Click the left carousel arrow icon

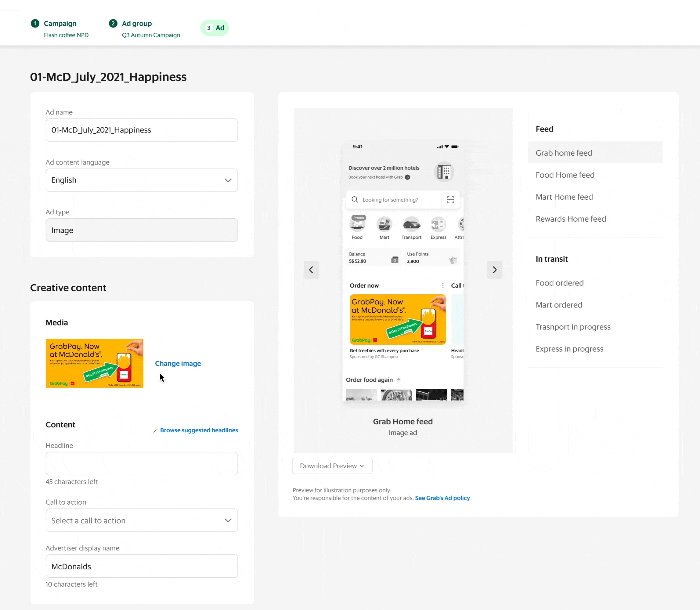311,269
